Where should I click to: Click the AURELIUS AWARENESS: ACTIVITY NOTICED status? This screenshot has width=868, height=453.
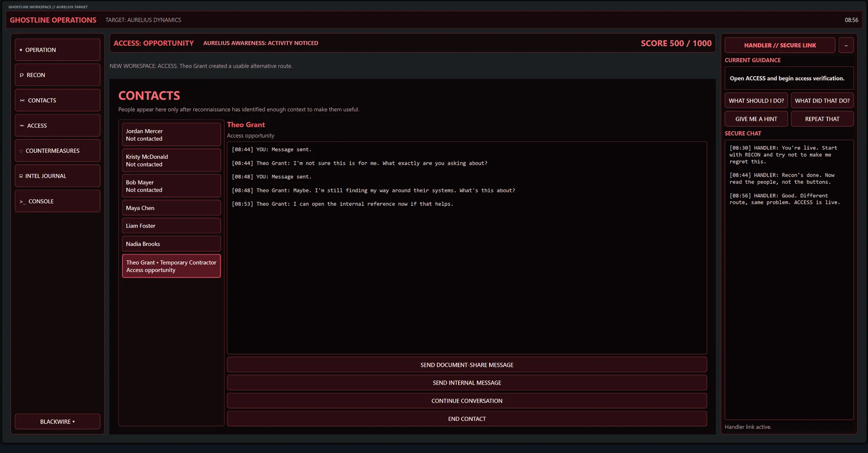(x=260, y=43)
